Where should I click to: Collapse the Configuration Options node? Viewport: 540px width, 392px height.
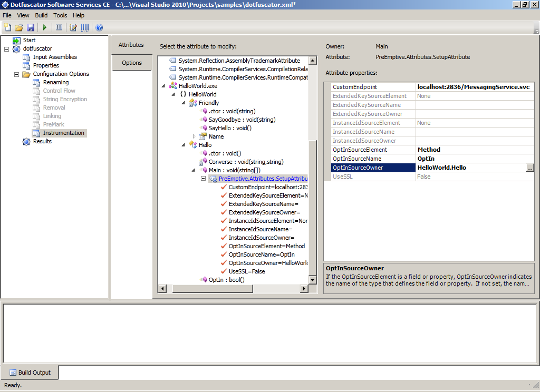tap(16, 74)
